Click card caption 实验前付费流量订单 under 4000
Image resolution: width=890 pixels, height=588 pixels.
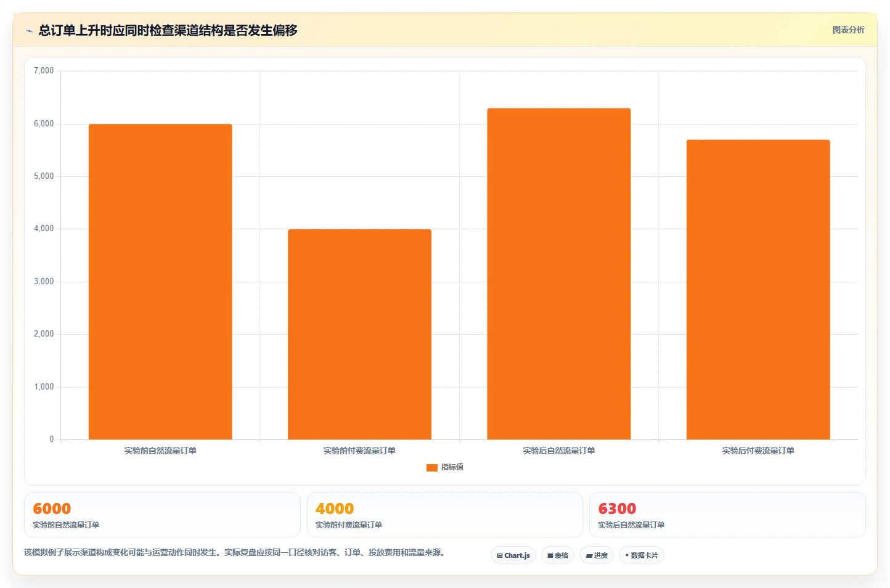click(x=349, y=525)
